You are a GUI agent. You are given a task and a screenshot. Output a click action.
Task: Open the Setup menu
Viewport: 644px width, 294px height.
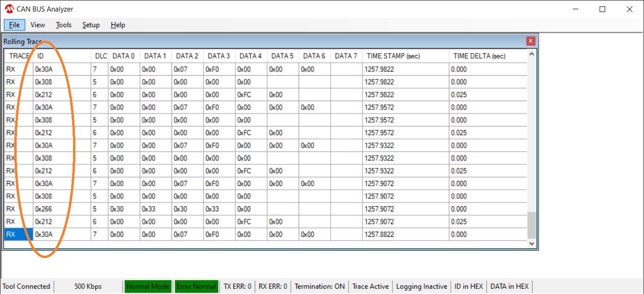tap(91, 25)
